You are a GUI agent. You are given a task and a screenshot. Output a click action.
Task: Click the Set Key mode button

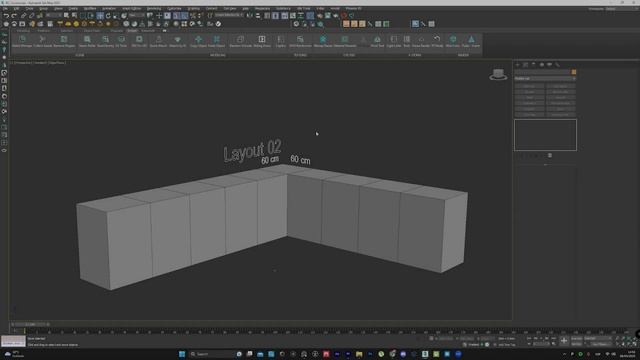pos(577,344)
